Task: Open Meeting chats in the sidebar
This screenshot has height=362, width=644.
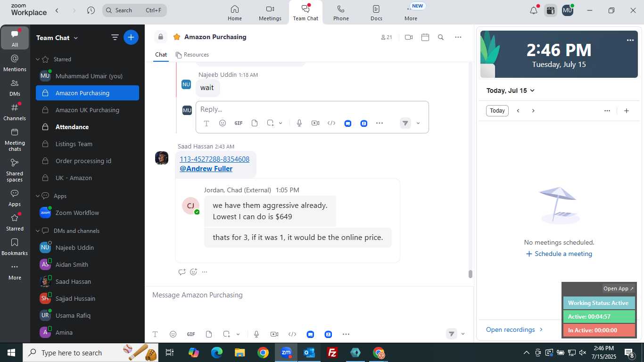Action: pos(15,140)
